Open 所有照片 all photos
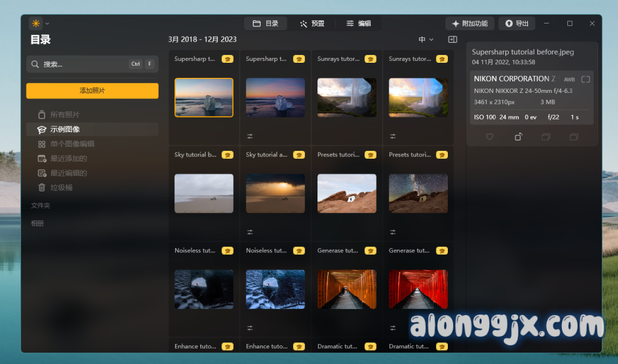618x364 pixels. click(x=65, y=115)
